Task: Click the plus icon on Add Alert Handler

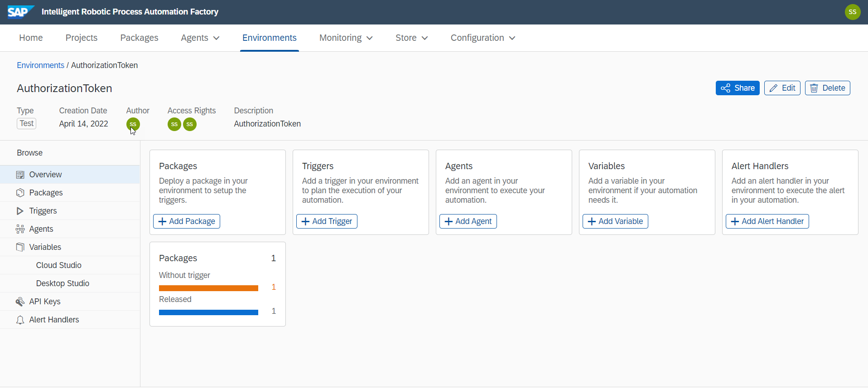Action: (x=735, y=221)
